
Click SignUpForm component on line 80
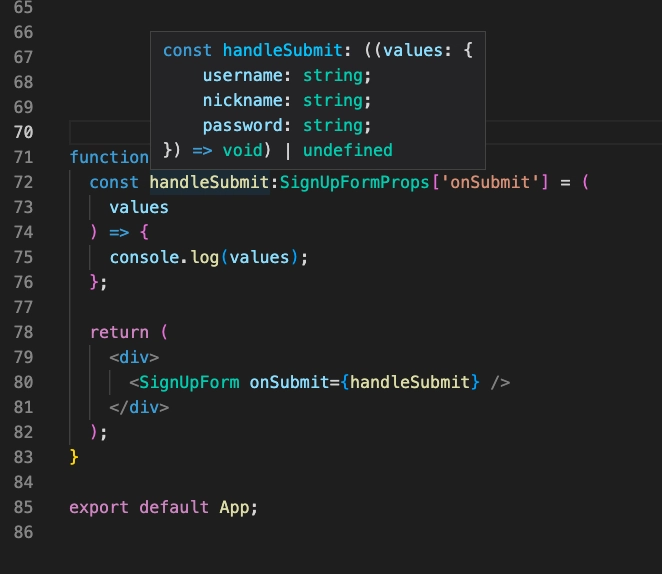tap(189, 382)
